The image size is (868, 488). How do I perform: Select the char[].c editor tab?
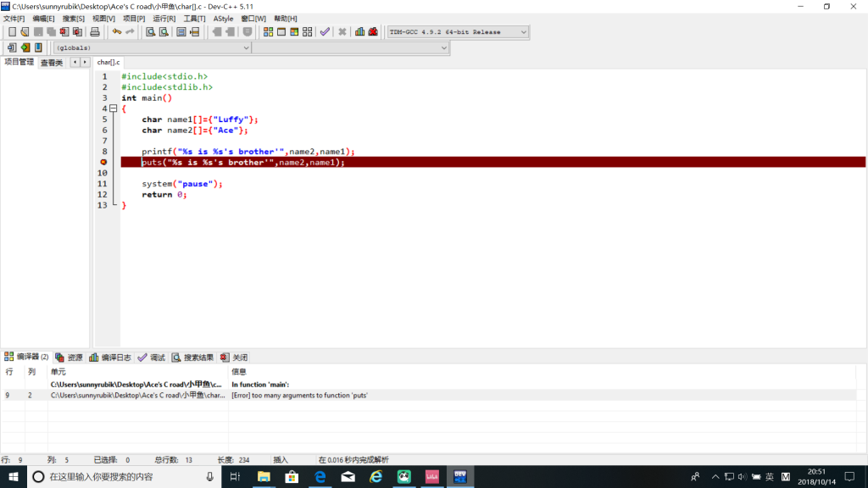[x=108, y=62]
